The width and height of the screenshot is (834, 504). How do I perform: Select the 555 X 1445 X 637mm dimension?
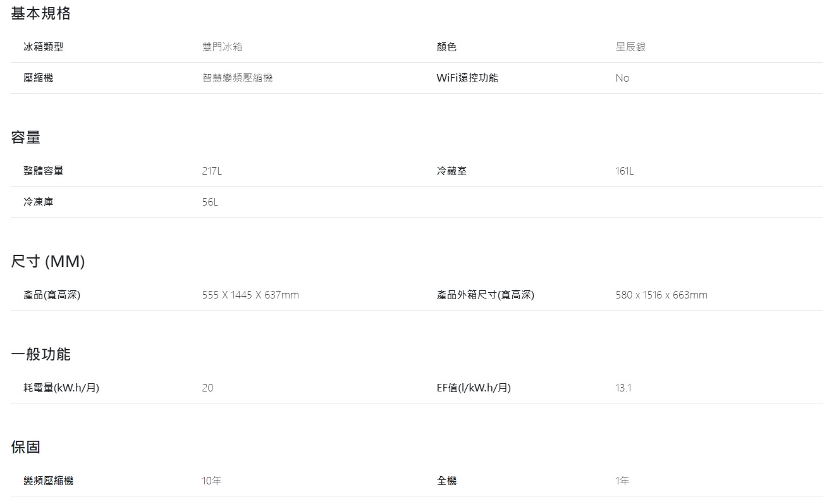(x=250, y=295)
